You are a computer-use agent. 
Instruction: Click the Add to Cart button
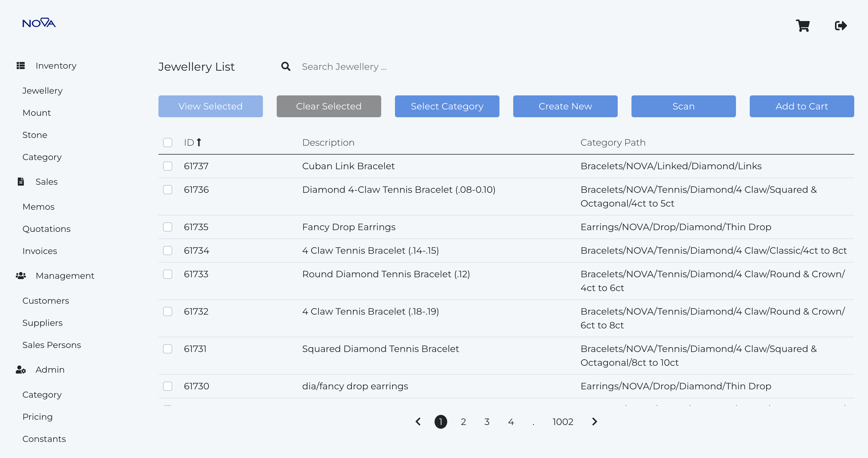[801, 106]
